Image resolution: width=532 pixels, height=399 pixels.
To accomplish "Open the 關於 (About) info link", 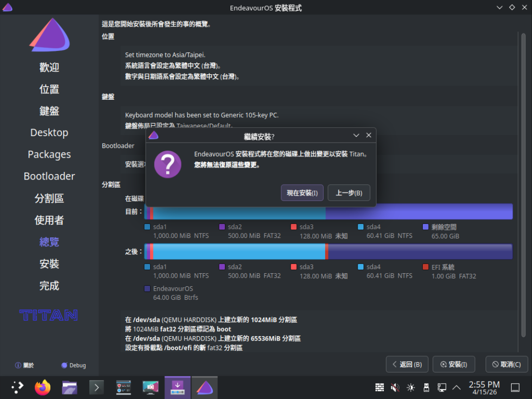I will (24, 365).
